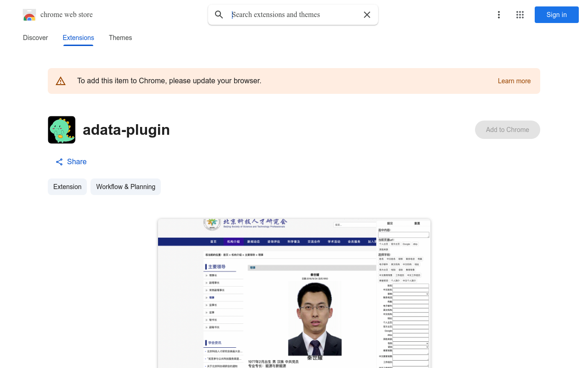
Task: Select the Workflow & Planning chip
Action: point(125,187)
